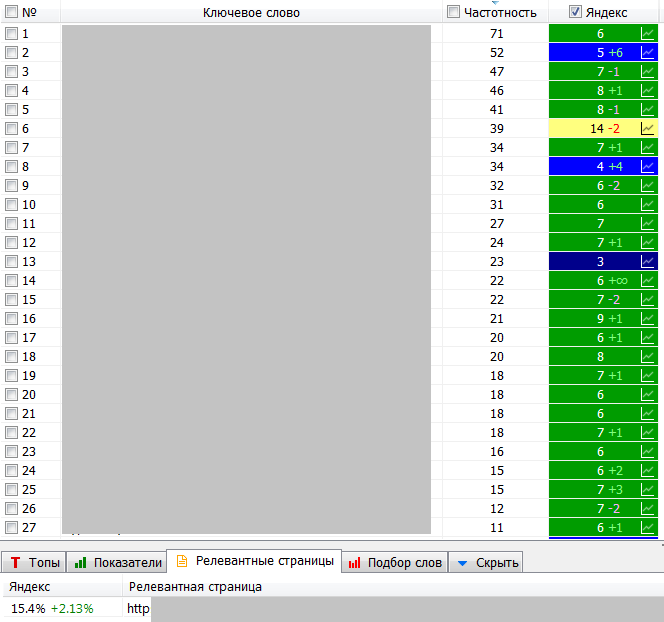Open position chart icon in row 2
Screen dimensions: 664x622
tap(647, 53)
